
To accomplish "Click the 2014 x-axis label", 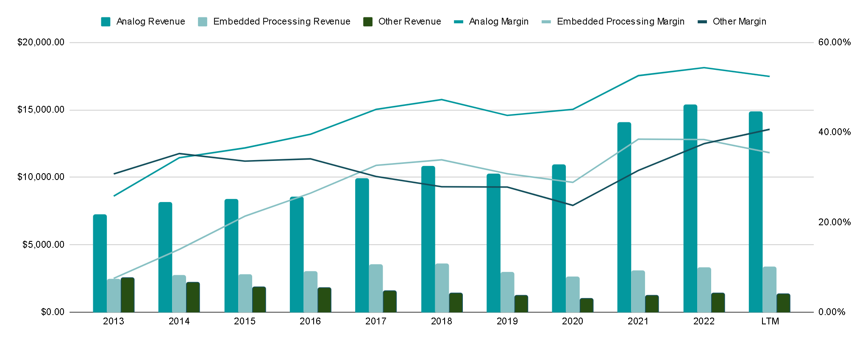I will coord(179,321).
